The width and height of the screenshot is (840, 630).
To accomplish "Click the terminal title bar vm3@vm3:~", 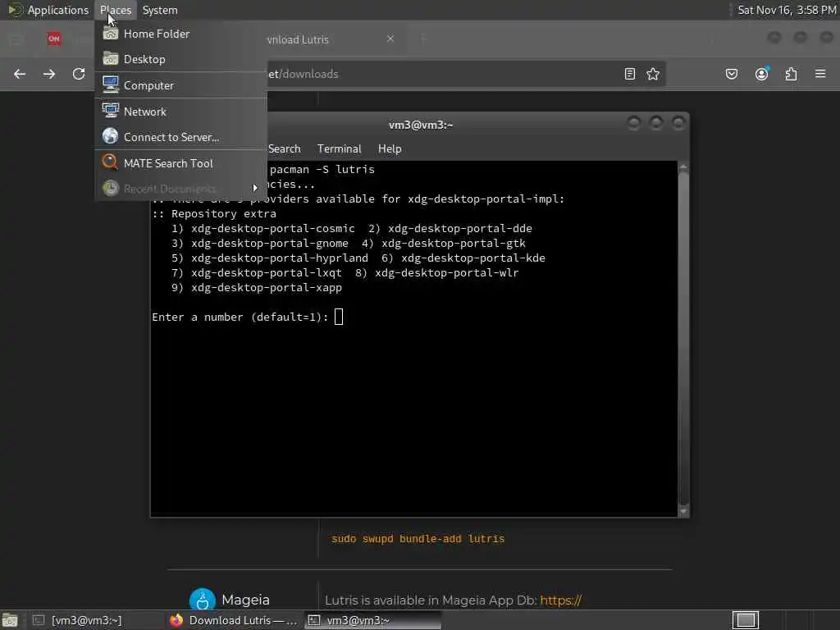I will pyautogui.click(x=421, y=125).
